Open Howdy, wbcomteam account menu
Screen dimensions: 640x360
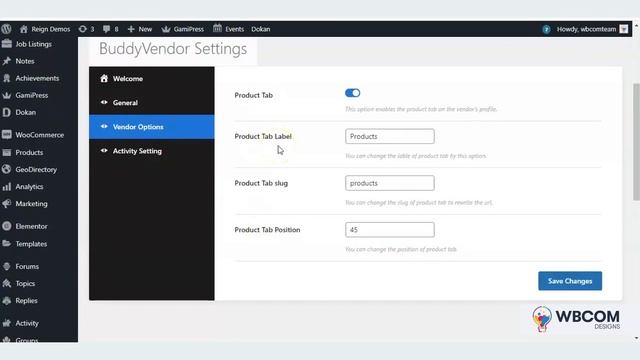[586, 29]
